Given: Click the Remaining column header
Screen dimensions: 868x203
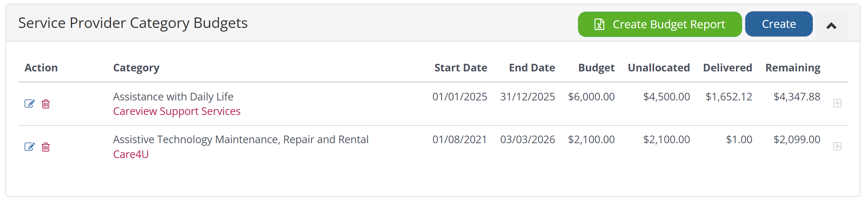Looking at the screenshot, I should (x=793, y=68).
